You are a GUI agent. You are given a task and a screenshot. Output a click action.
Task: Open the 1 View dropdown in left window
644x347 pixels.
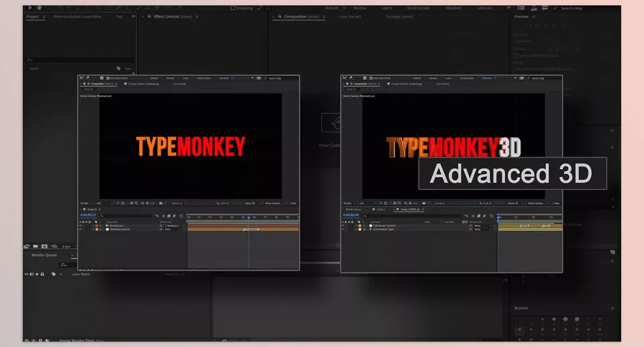[x=293, y=203]
